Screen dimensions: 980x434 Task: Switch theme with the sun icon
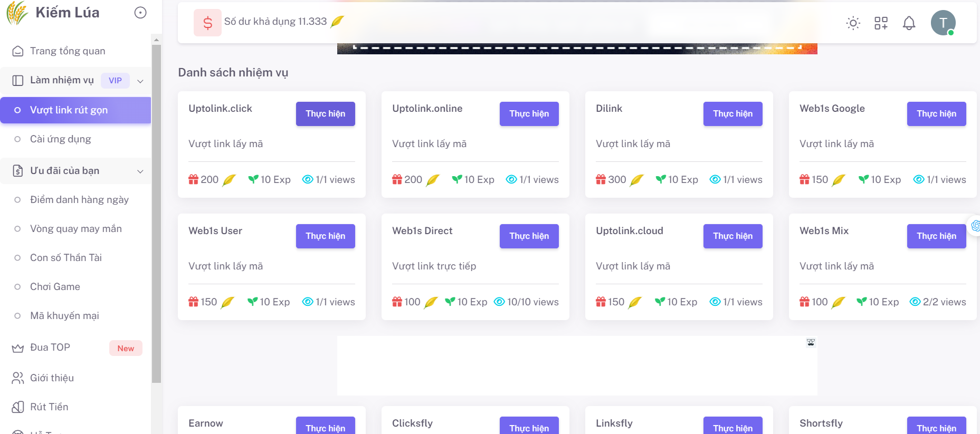click(853, 23)
